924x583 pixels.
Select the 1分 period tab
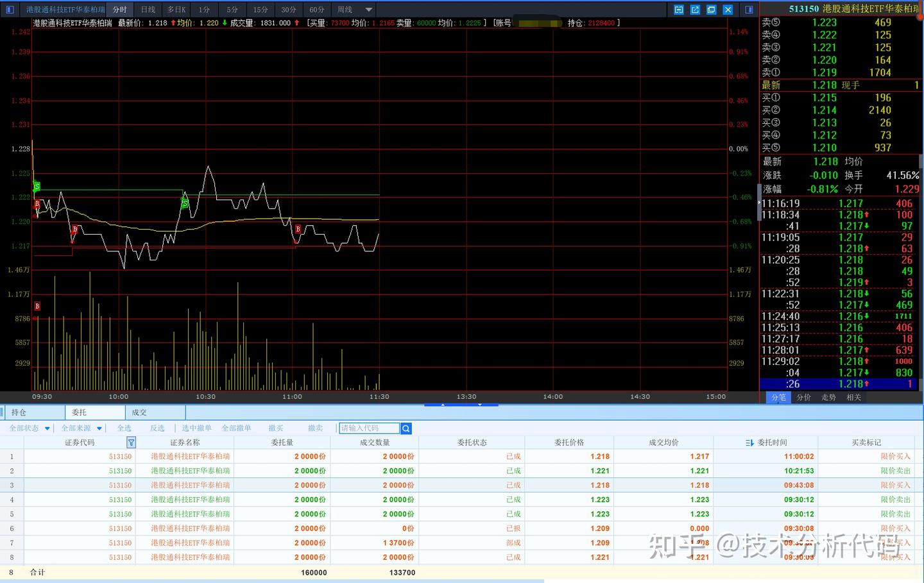click(x=204, y=10)
